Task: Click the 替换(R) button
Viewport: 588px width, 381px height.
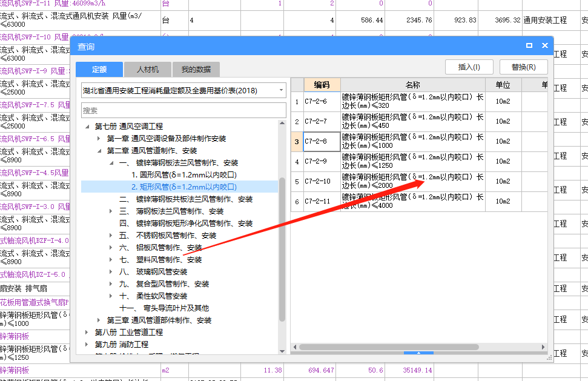Action: pos(523,67)
